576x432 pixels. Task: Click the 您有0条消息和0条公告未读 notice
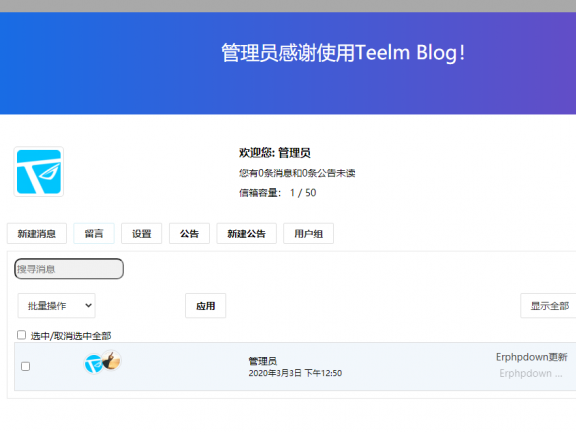point(297,173)
